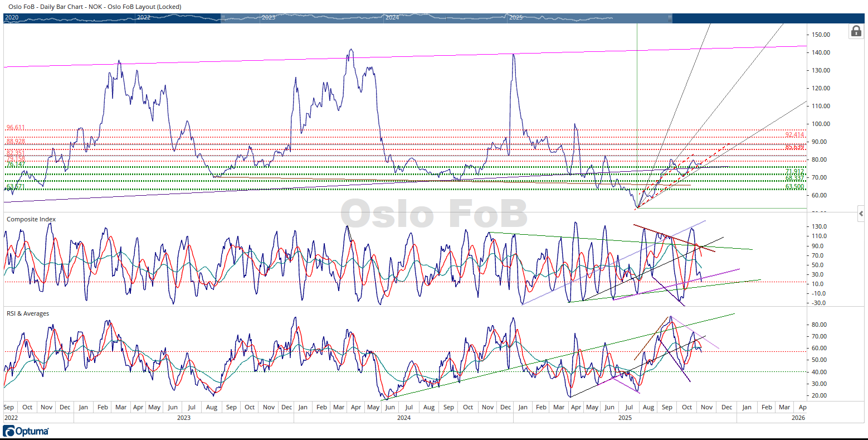
Task: Click the 92.414 level label on the right
Action: (x=794, y=135)
